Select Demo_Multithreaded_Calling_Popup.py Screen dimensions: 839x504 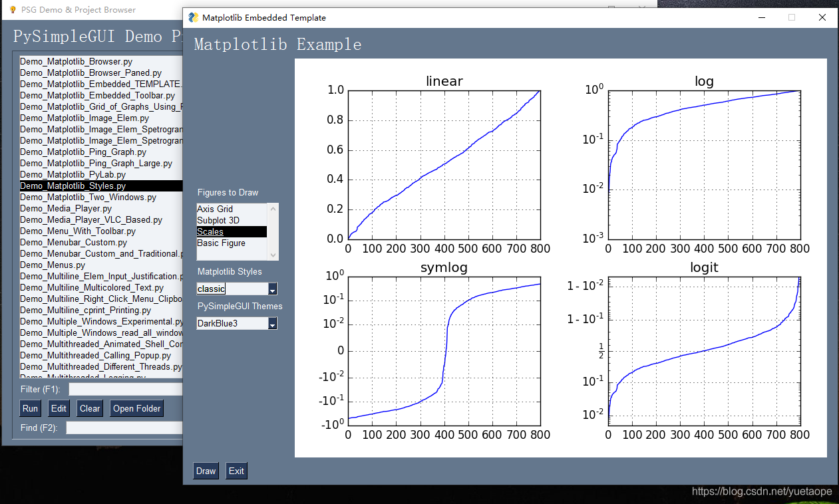(x=101, y=355)
